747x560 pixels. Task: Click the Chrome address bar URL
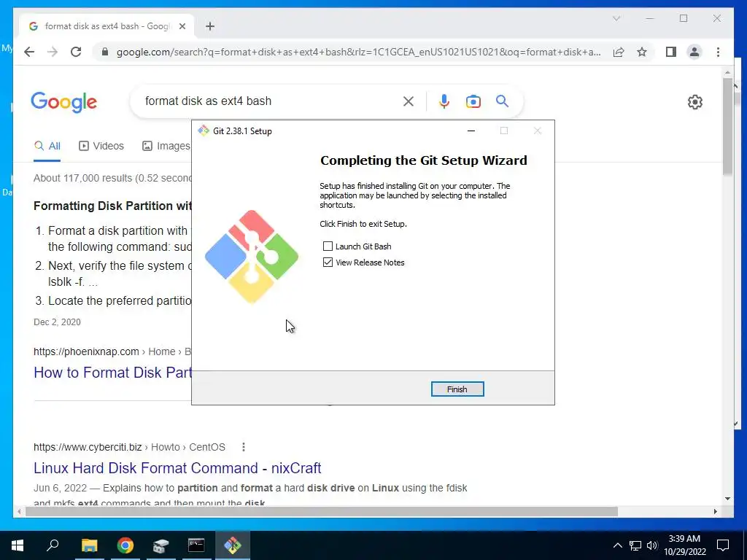point(358,52)
